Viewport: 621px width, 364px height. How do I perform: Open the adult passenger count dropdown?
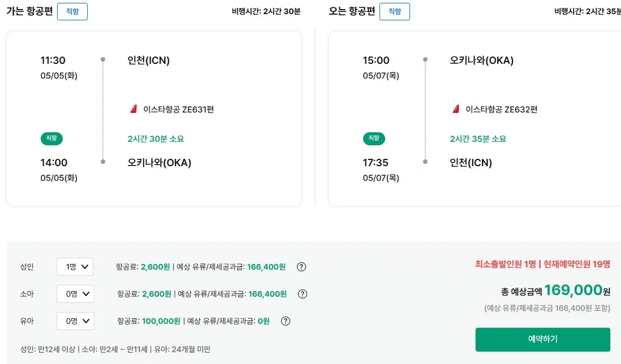[75, 266]
